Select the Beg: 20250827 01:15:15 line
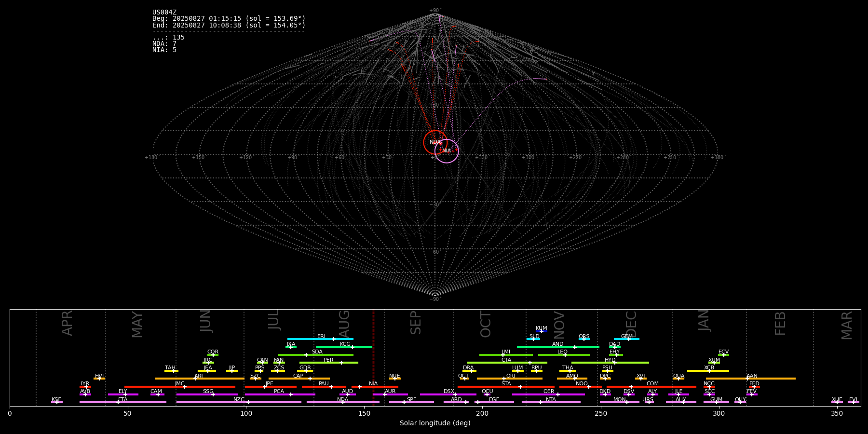Image resolution: width=868 pixels, height=434 pixels. point(229,19)
